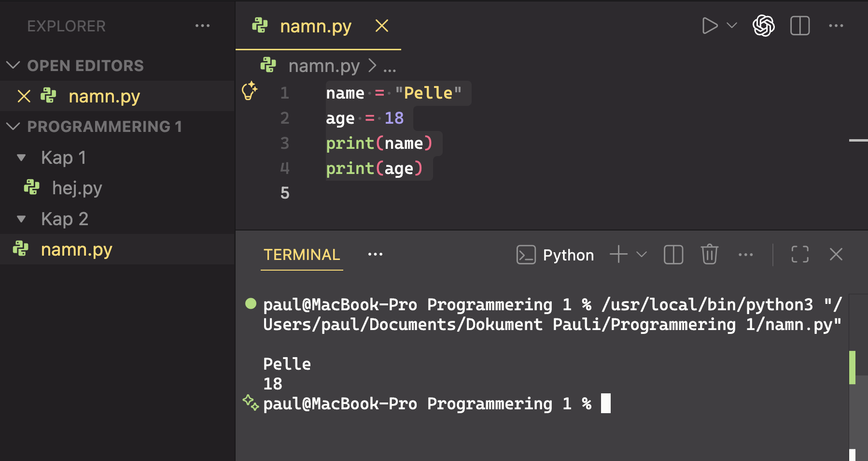This screenshot has width=868, height=461.
Task: Open editor More Actions menu
Action: coord(836,26)
